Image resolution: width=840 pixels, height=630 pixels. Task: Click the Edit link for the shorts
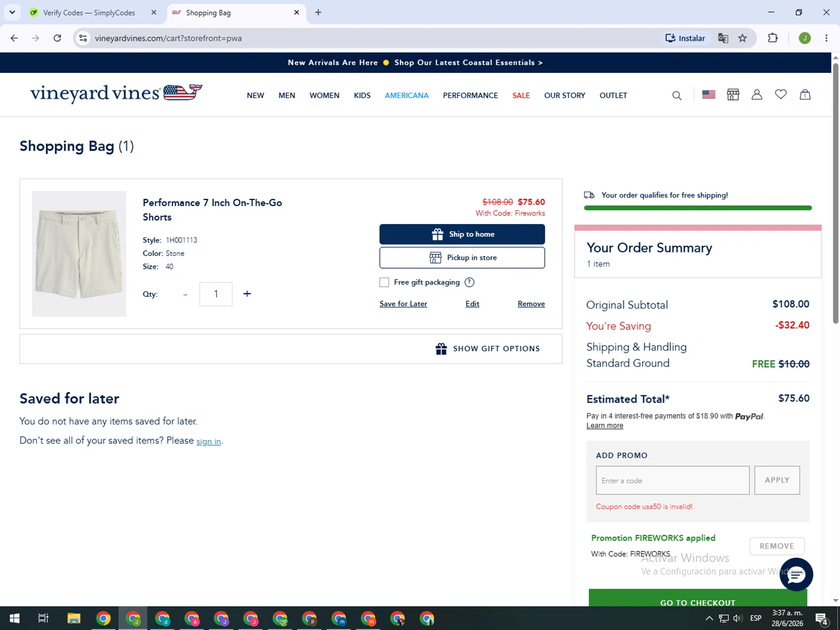point(472,304)
